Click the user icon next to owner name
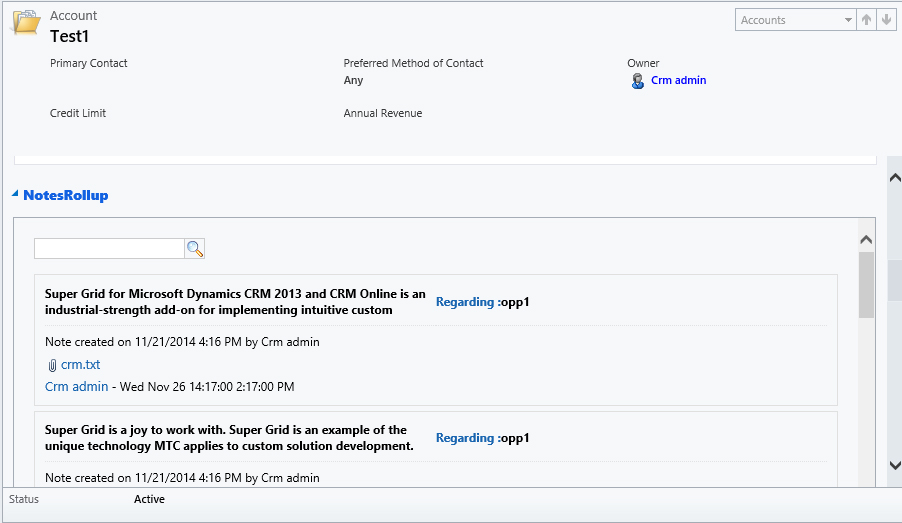902x523 pixels. [638, 81]
